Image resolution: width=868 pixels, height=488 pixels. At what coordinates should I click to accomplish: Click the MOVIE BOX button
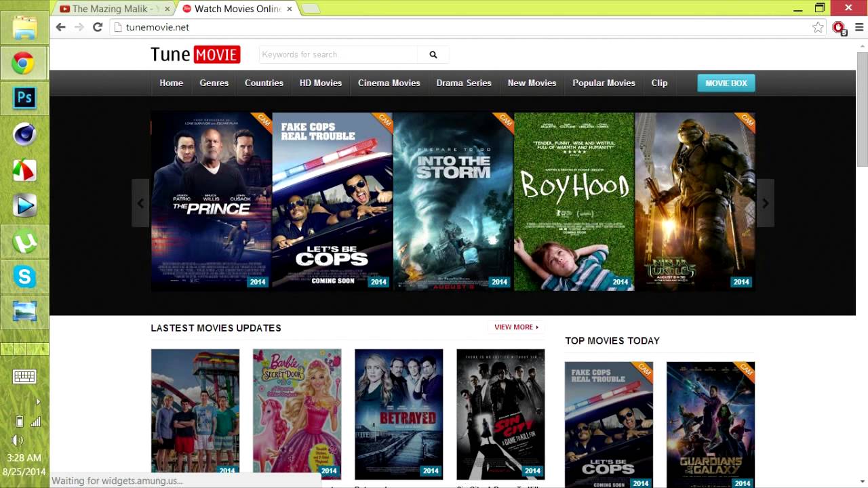click(726, 83)
